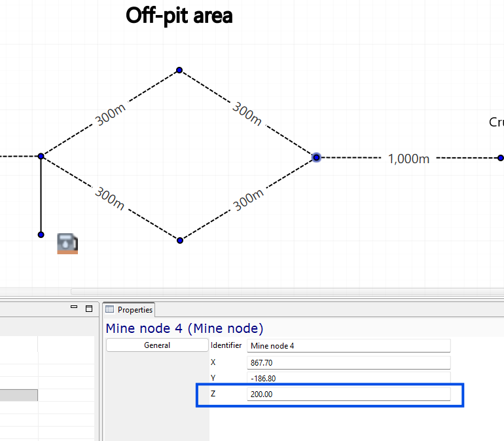Minimize the left panel
Image resolution: width=504 pixels, height=441 pixels.
pyautogui.click(x=74, y=307)
